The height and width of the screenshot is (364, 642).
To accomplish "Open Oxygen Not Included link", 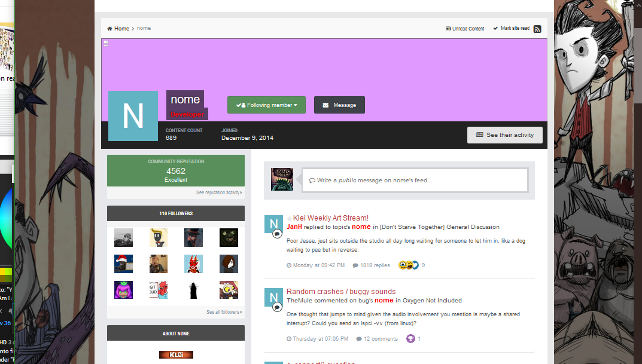I will click(432, 301).
